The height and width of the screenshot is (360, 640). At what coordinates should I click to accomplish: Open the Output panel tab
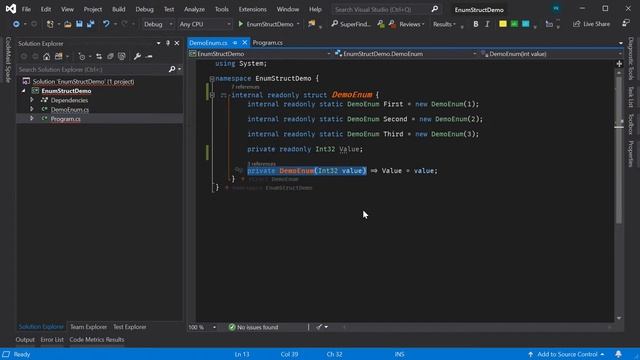coord(25,340)
